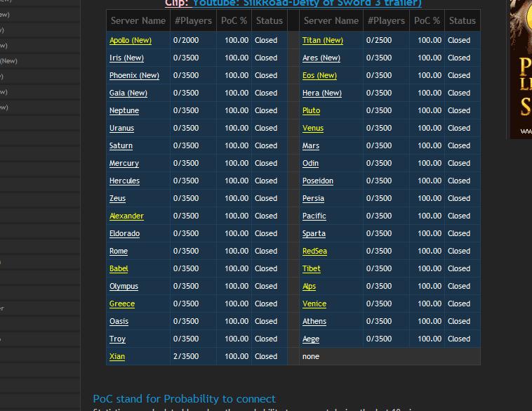Open the Greece server link
Viewport: 532px width, 411px height.
[x=122, y=304]
